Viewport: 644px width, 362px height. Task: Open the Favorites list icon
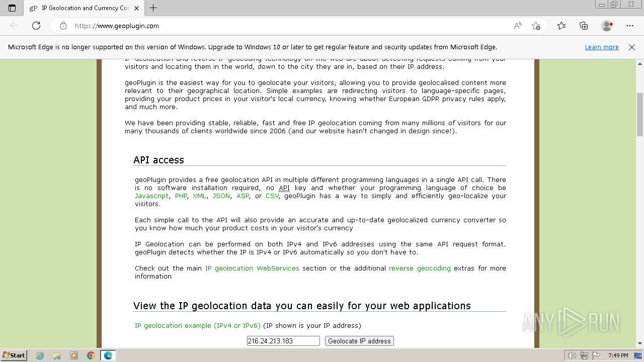click(561, 26)
